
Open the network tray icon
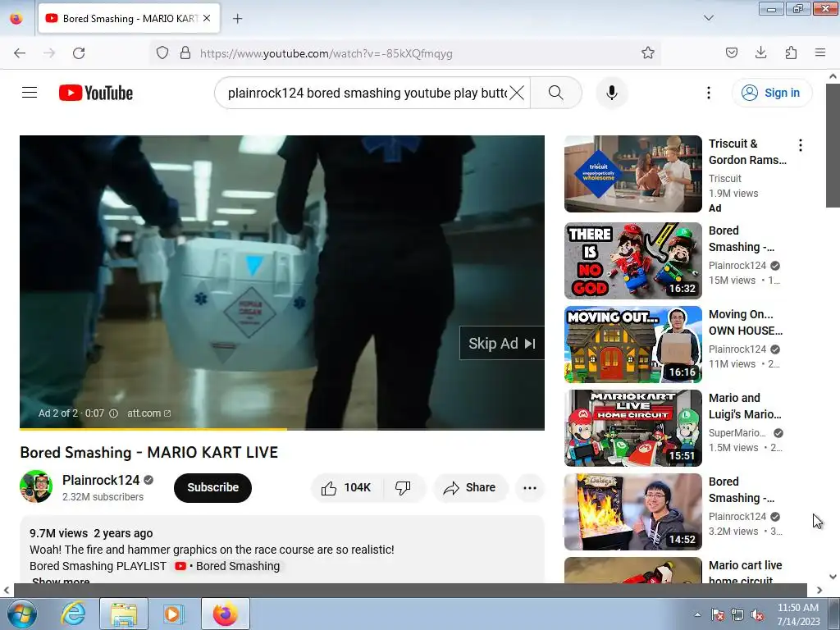pyautogui.click(x=737, y=615)
